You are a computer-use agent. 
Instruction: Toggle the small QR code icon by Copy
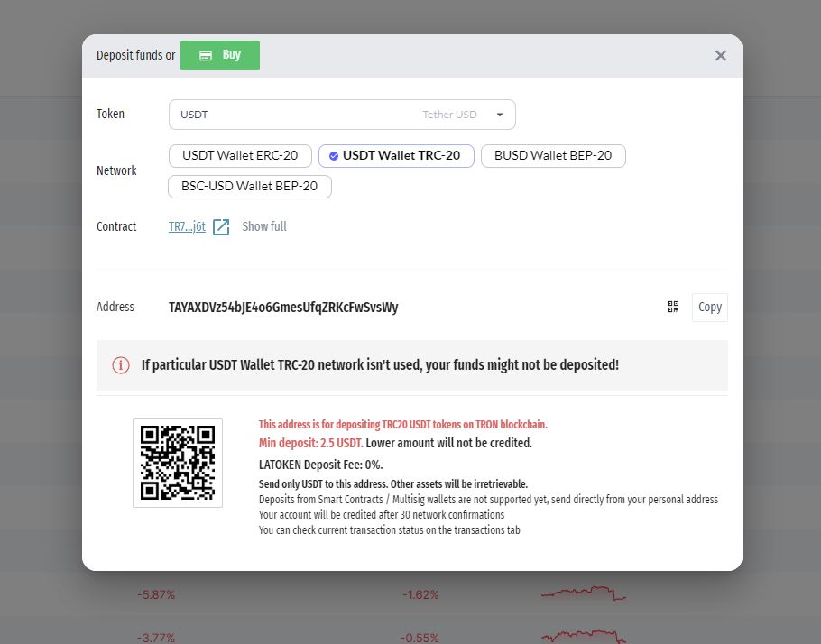[x=673, y=307]
